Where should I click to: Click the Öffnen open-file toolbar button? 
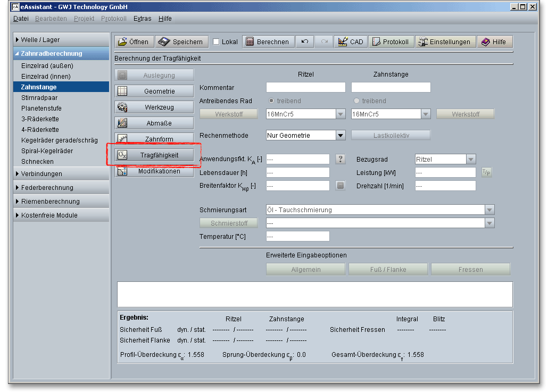pyautogui.click(x=134, y=42)
